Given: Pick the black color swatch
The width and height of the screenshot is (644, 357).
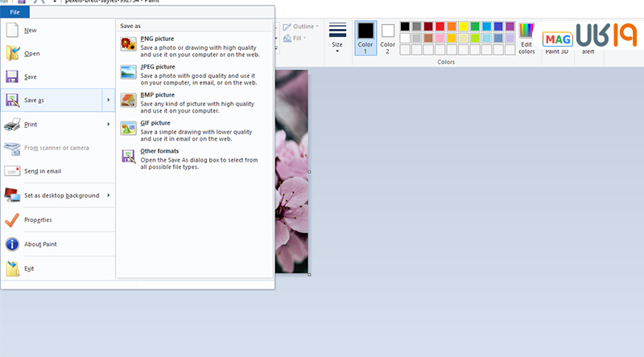Looking at the screenshot, I should [x=405, y=27].
